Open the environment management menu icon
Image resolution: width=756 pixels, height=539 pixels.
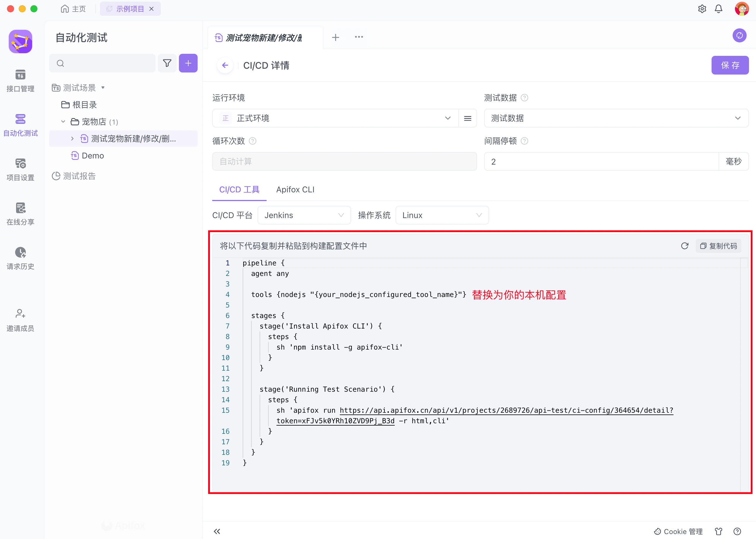pyautogui.click(x=467, y=118)
